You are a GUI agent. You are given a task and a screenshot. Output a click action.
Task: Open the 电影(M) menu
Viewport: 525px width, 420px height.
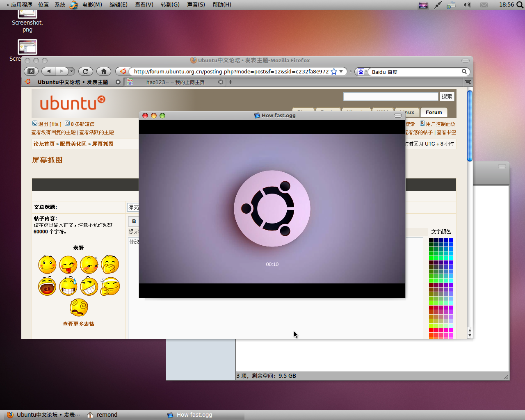tap(92, 5)
